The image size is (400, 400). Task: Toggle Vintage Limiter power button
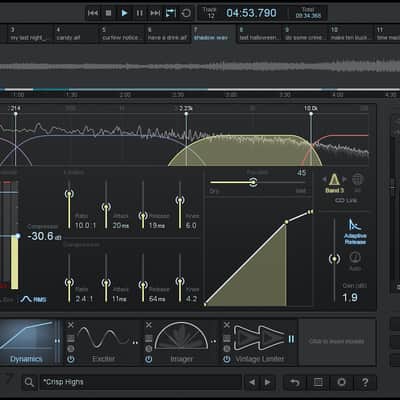point(227,359)
